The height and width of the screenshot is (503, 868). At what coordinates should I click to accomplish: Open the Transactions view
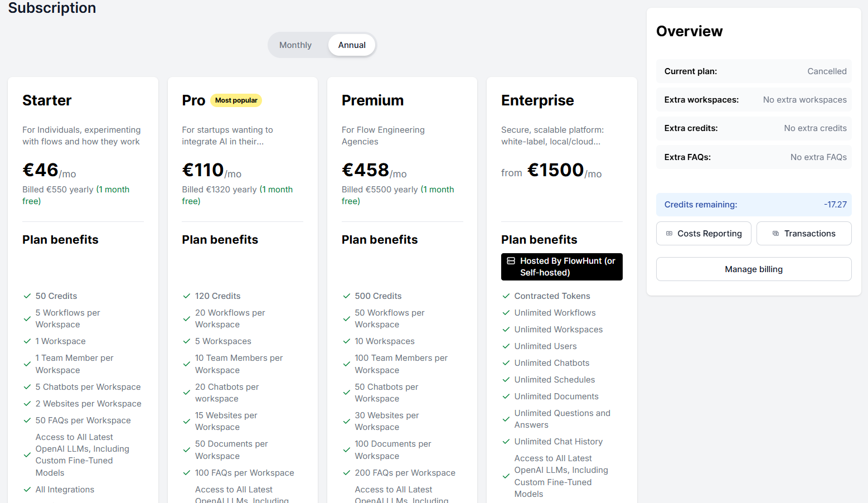point(804,234)
